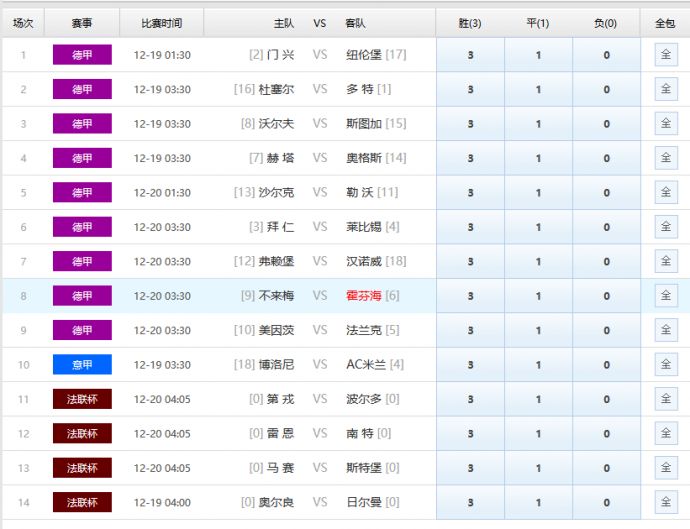
Task: Select loss (0) for 博洛尼 vs AC米兰
Action: pyautogui.click(x=606, y=364)
